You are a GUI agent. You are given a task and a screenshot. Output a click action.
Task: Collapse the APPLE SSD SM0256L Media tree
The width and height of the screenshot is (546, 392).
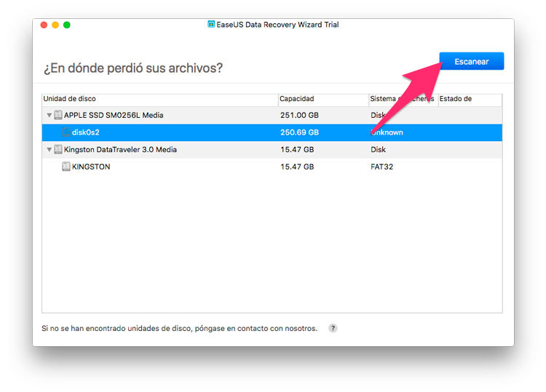(x=49, y=115)
